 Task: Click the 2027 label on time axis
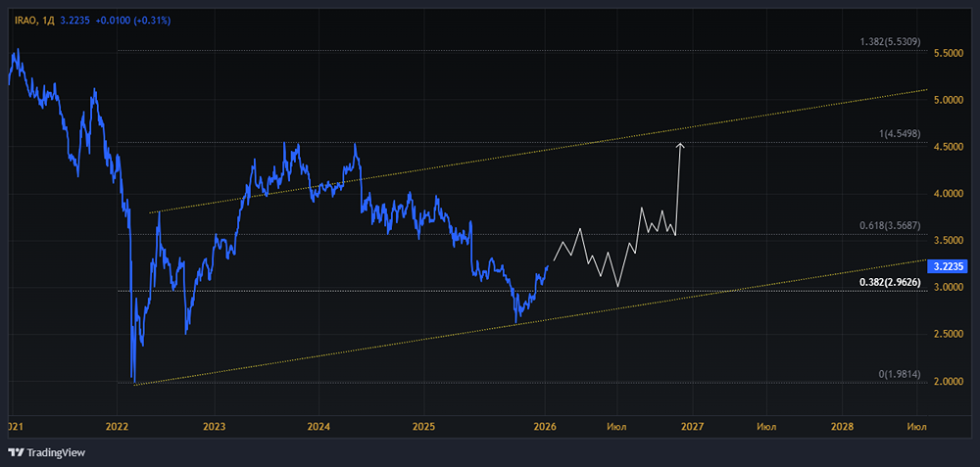click(x=693, y=427)
